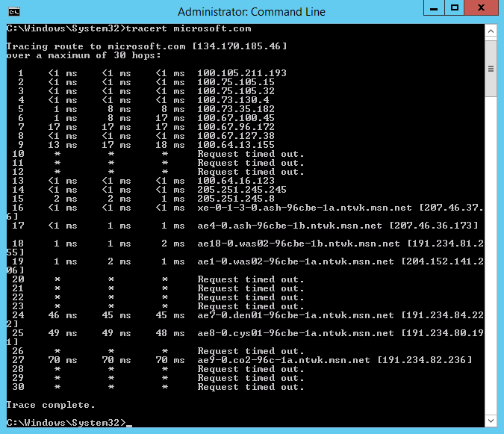This screenshot has height=434, width=504.
Task: Click 'Request timed out.' on hop 10
Action: pos(251,154)
